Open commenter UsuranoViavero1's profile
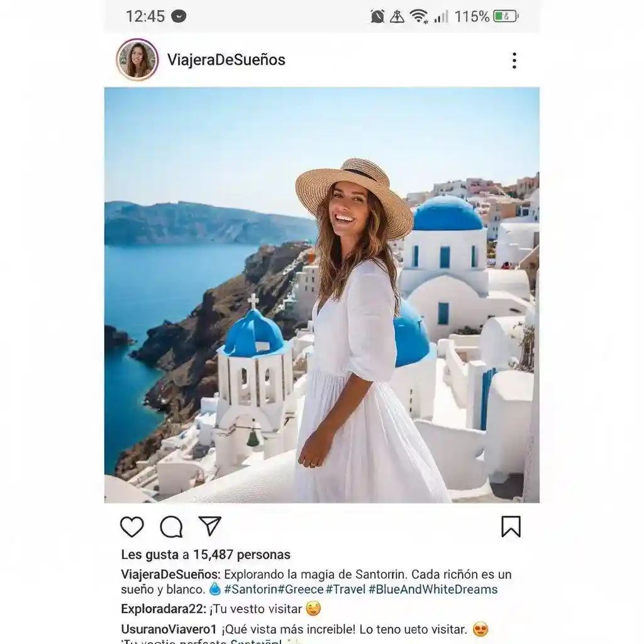 (x=169, y=630)
